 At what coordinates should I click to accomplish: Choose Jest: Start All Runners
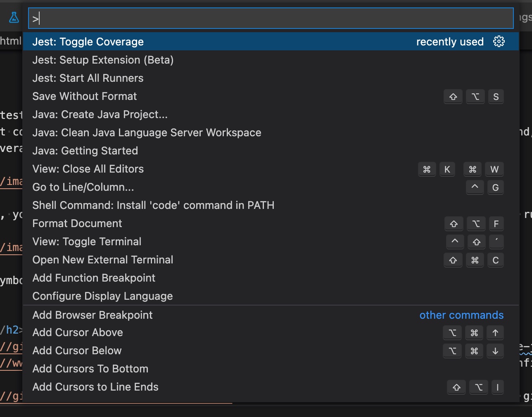click(271, 78)
